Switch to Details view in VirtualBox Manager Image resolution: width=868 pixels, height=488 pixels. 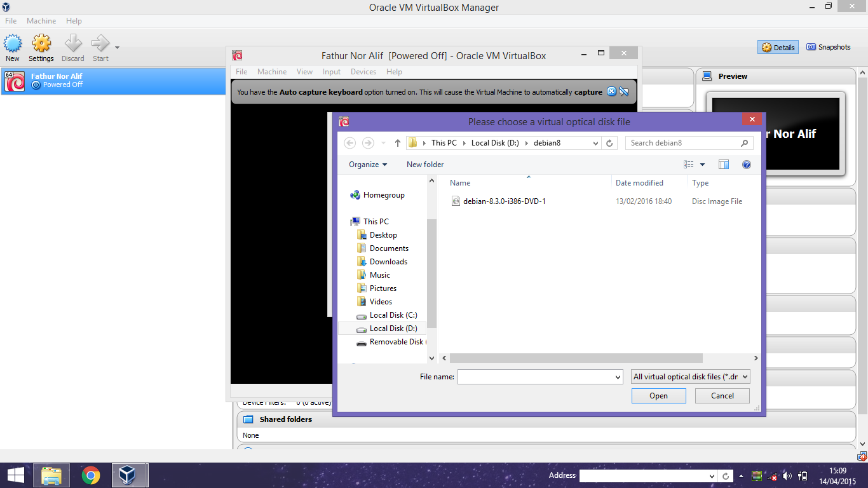(x=778, y=48)
